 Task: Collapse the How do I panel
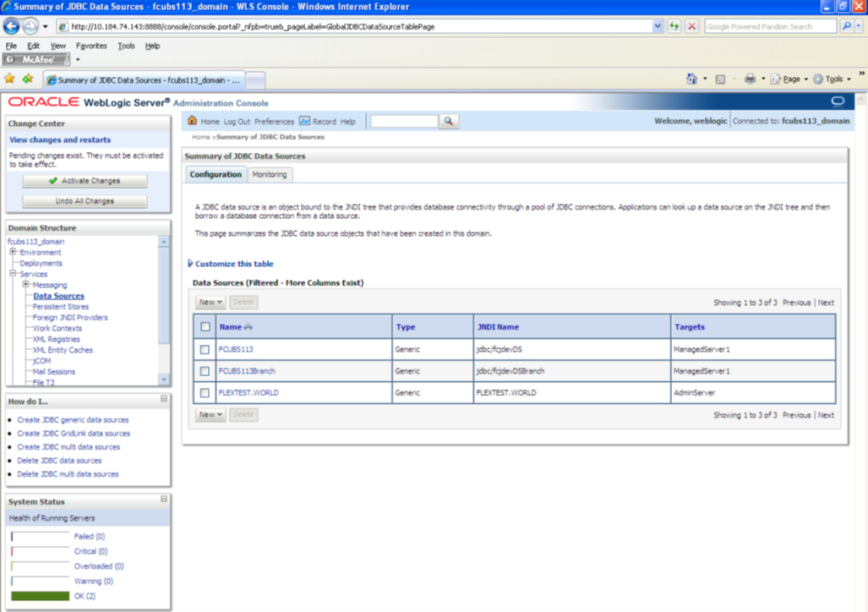click(x=164, y=399)
